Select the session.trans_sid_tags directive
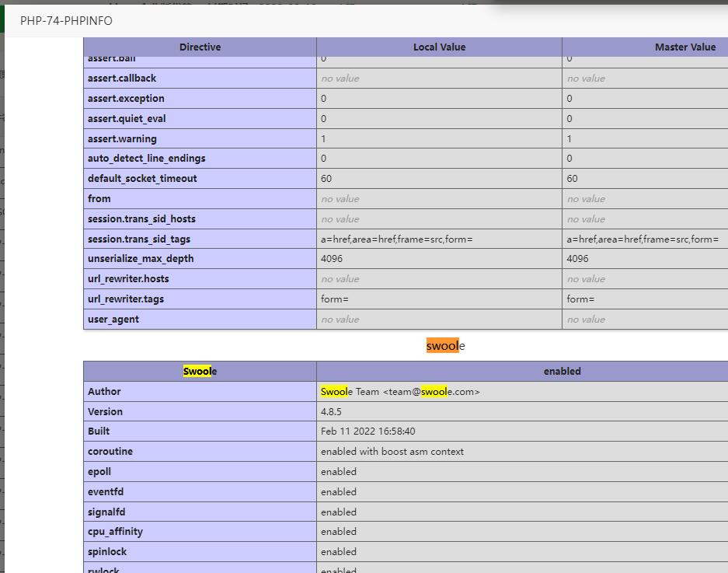The width and height of the screenshot is (728, 573). [x=139, y=239]
